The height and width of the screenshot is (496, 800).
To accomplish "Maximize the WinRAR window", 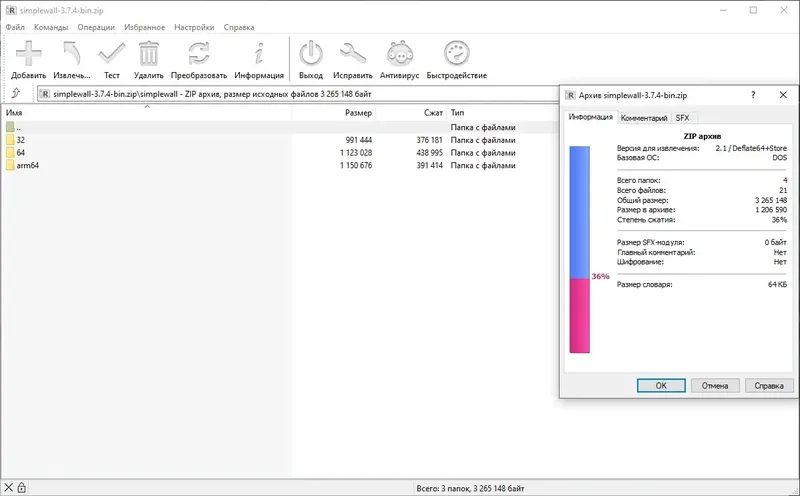I will point(753,10).
